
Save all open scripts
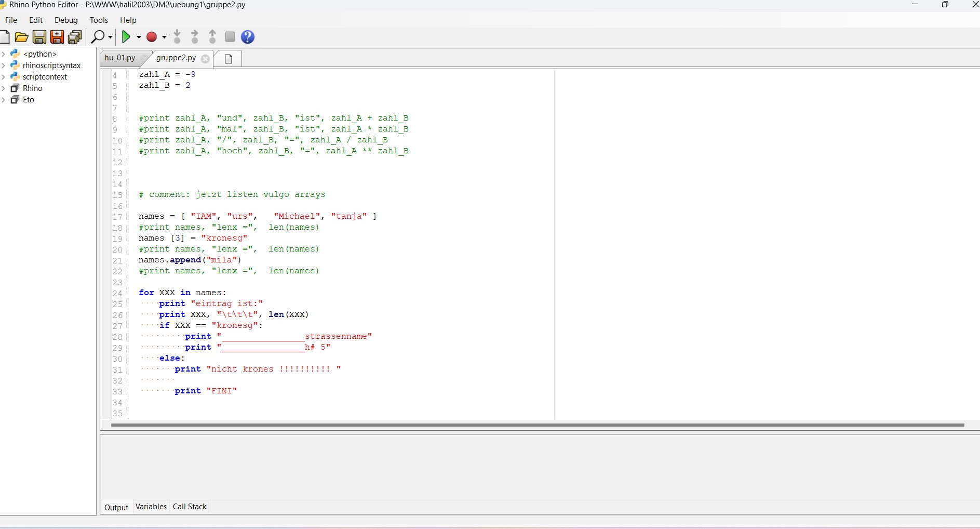(75, 36)
